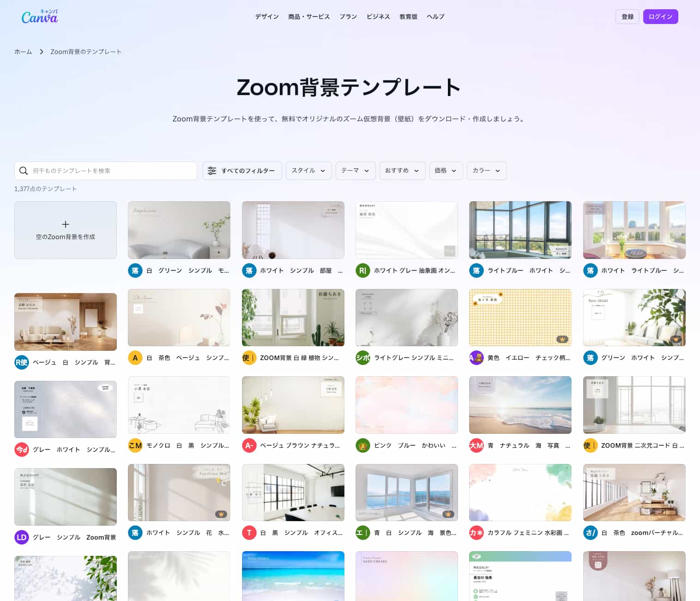
Task: Open creator avatar beside ライトブルー ホワイト
Action: click(477, 270)
